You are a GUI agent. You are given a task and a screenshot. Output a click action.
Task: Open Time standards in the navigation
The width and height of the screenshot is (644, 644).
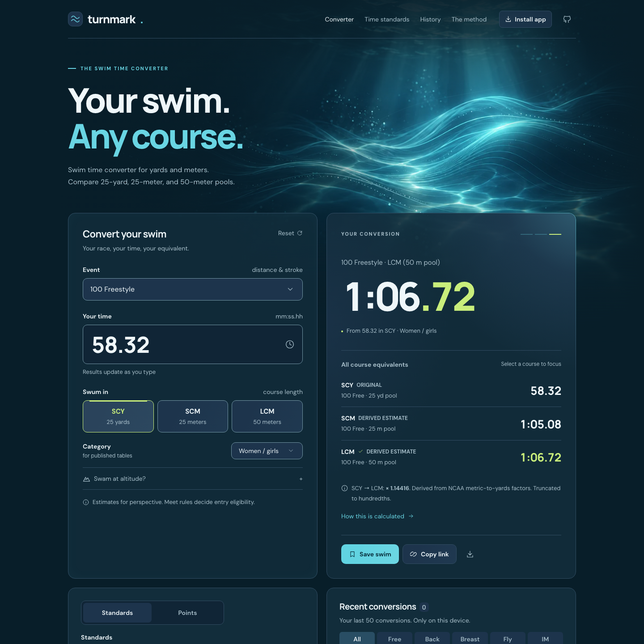(x=387, y=19)
